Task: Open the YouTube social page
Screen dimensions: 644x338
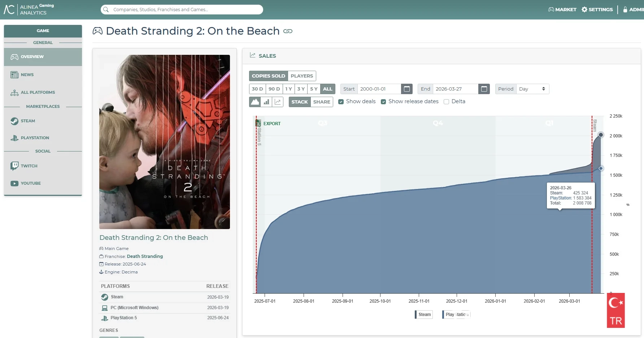Action: coord(31,183)
